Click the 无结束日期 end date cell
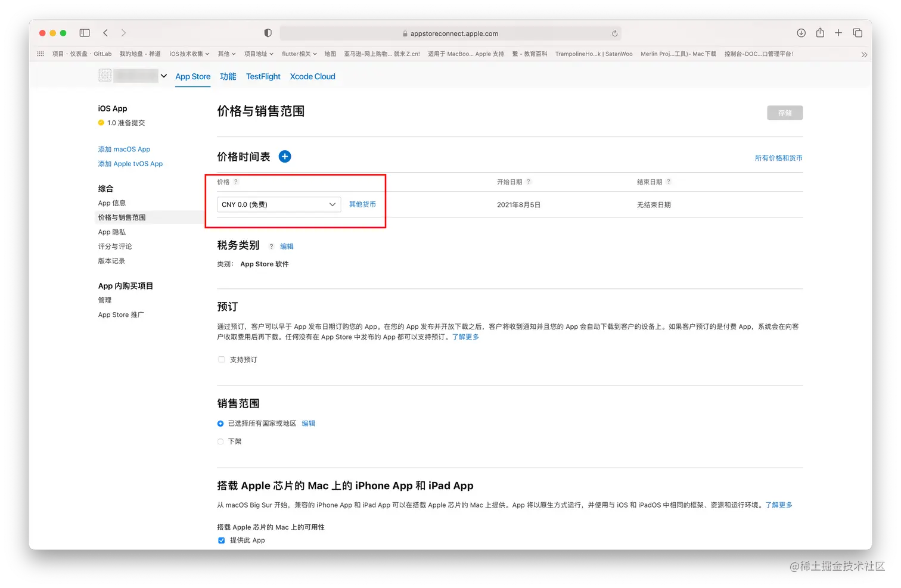The width and height of the screenshot is (901, 588). (x=654, y=205)
